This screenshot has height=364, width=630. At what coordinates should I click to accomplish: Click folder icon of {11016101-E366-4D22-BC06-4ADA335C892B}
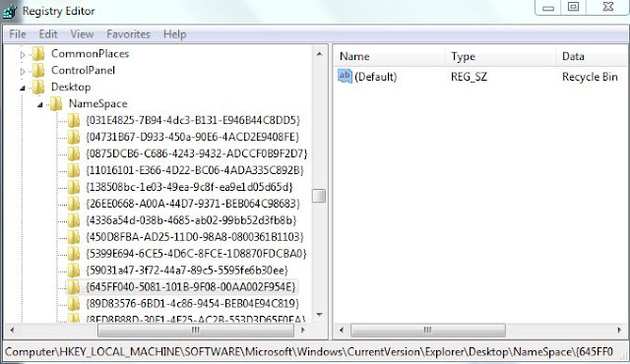tap(74, 170)
